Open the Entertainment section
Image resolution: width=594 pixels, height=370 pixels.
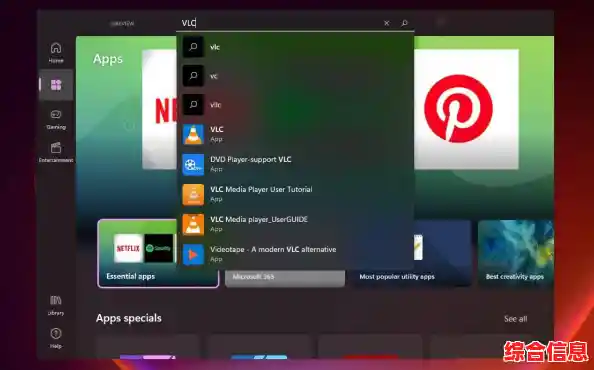point(56,152)
